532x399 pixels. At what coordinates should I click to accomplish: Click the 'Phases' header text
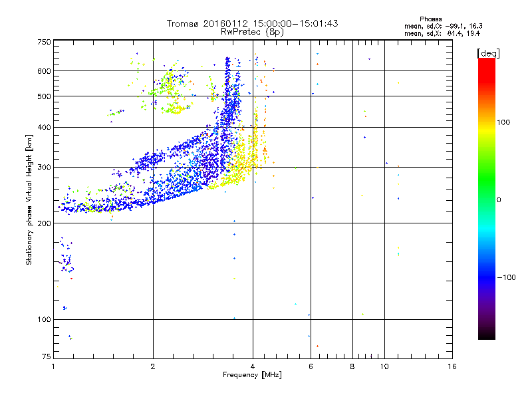430,19
